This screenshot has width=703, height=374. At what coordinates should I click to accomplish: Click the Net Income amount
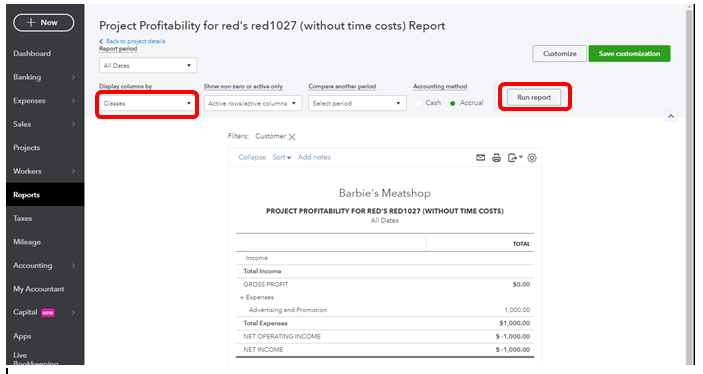tap(513, 349)
